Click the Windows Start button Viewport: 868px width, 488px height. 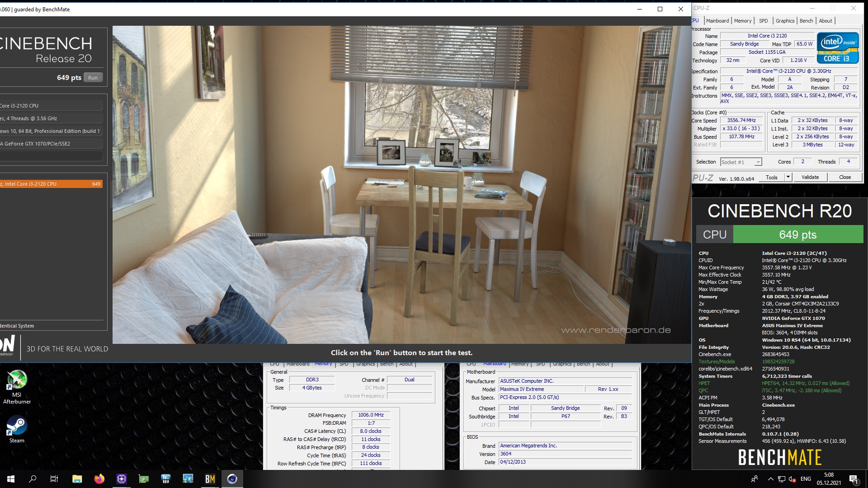pyautogui.click(x=11, y=479)
